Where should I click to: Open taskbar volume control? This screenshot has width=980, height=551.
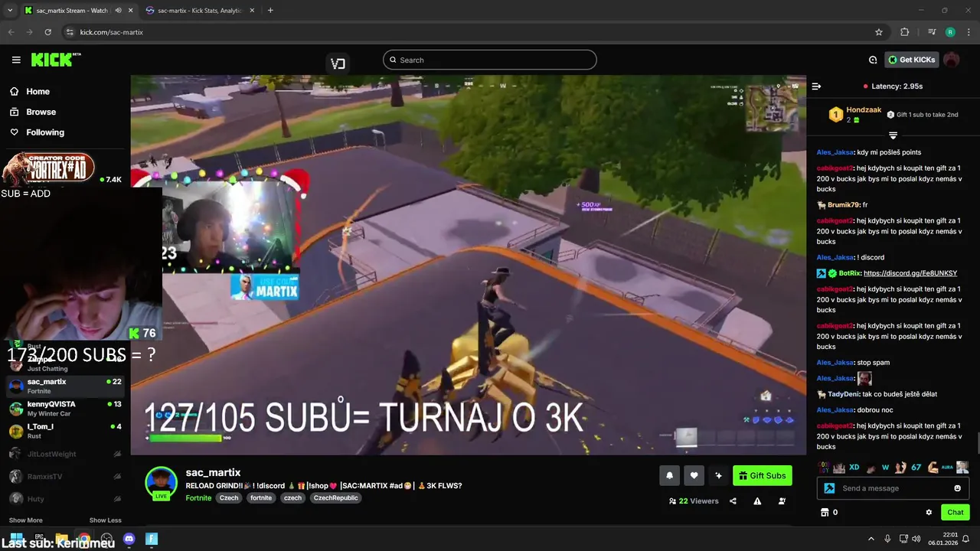pyautogui.click(x=918, y=539)
